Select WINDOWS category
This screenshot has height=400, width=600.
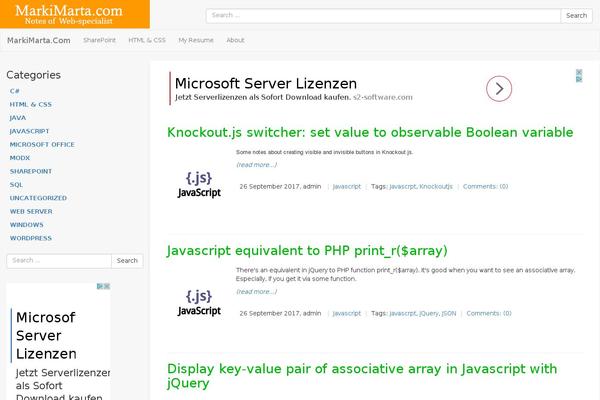[27, 225]
